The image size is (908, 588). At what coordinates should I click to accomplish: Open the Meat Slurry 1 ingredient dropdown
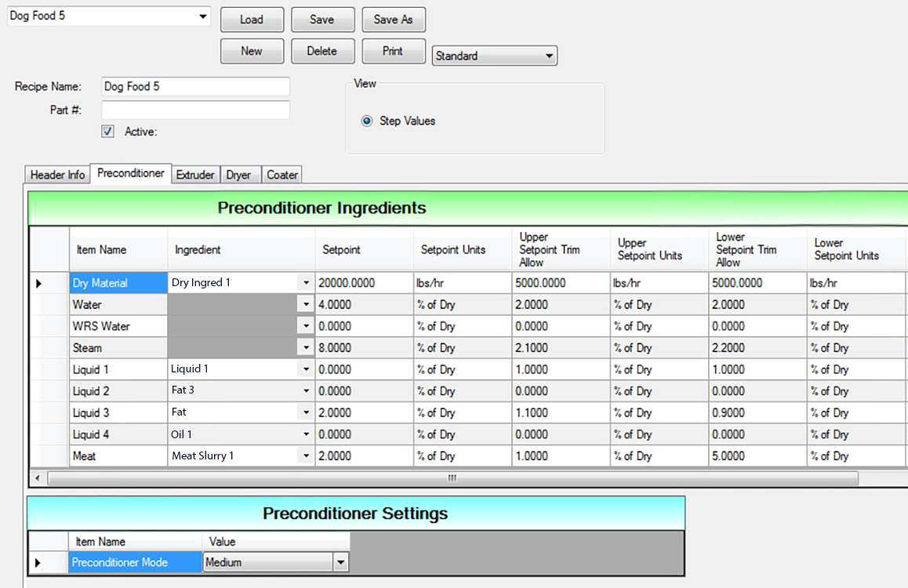(306, 456)
